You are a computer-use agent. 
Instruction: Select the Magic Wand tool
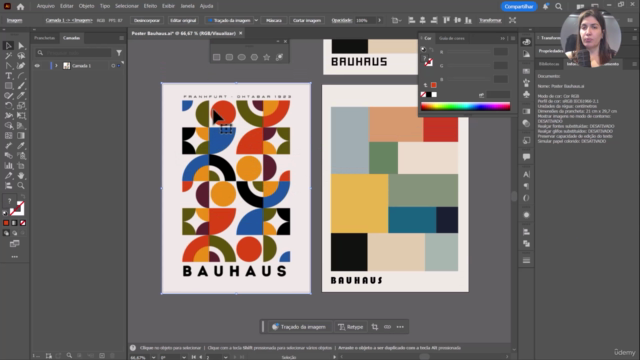[8, 56]
